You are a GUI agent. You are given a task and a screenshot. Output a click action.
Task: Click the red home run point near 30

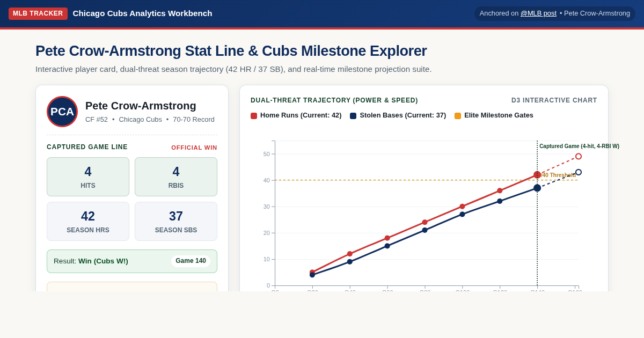pos(462,207)
